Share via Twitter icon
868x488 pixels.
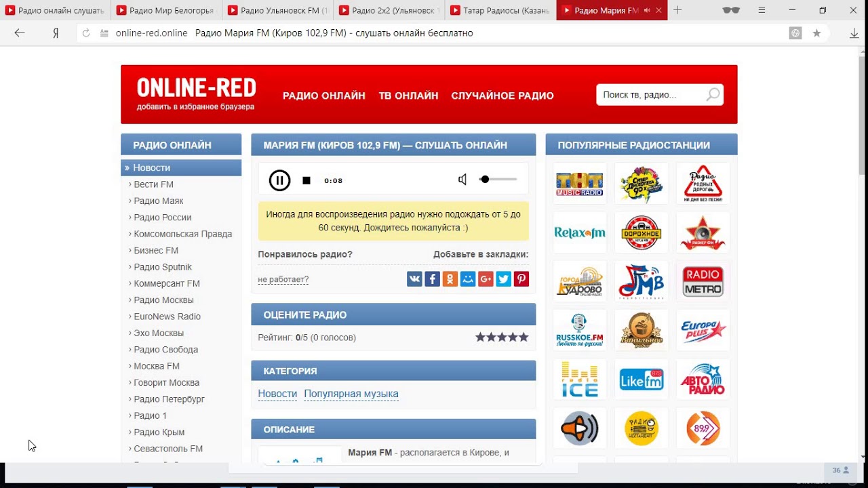(x=503, y=279)
